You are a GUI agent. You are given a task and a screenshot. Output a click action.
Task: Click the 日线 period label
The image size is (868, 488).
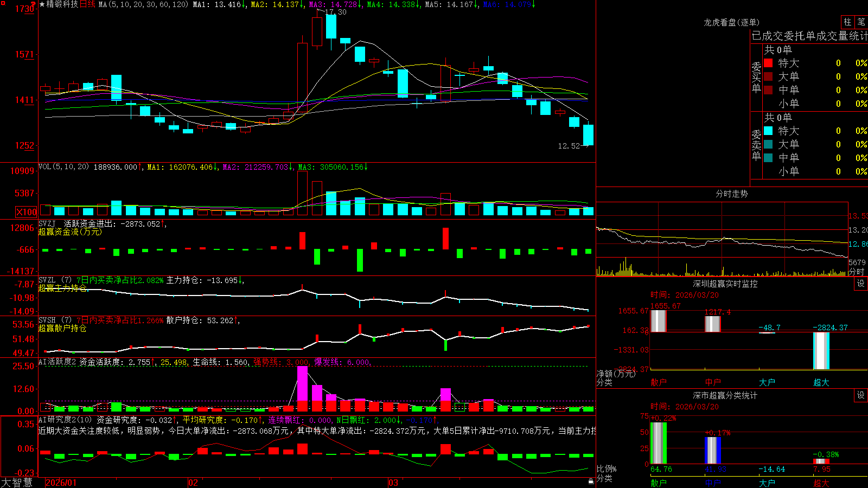tap(87, 4)
